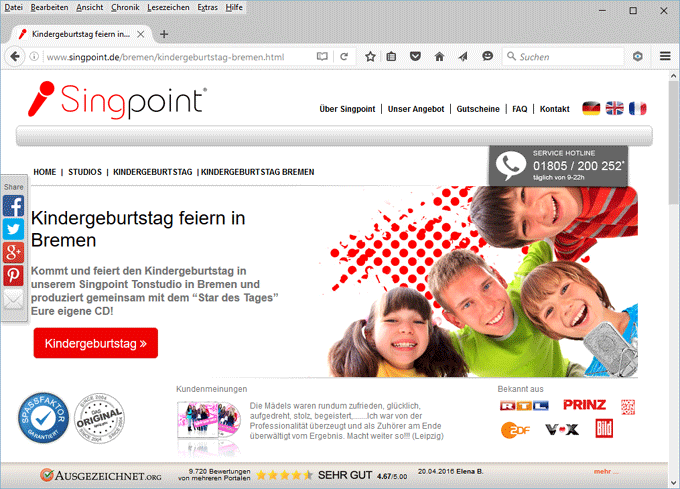
Task: Open the Über Singpoint link
Action: [347, 109]
